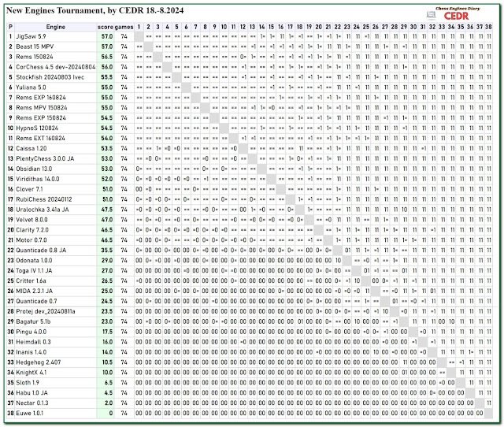Select engine MIDA 2.3.1 JA
Image resolution: width=504 pixels, height=427 pixels.
35,291
